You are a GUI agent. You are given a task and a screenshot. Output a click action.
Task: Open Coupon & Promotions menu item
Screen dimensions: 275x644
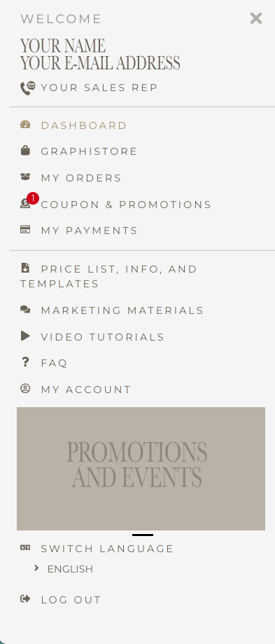pos(126,205)
